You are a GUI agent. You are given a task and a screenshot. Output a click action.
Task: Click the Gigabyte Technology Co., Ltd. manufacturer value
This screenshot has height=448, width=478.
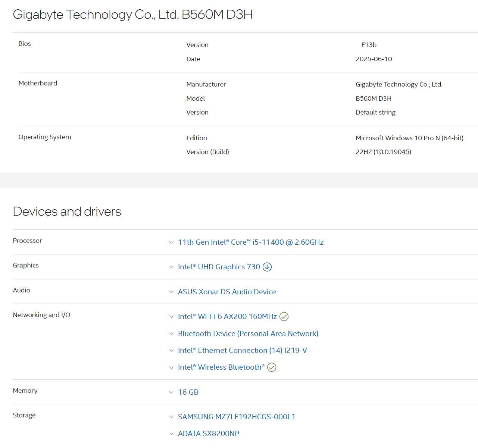[x=399, y=84]
